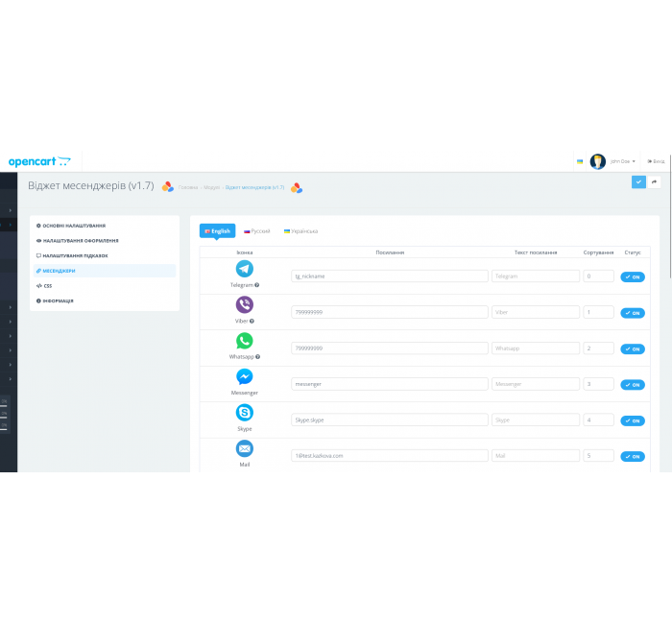The height and width of the screenshot is (624, 672).
Task: Click the Viber phone number field
Action: pos(390,312)
